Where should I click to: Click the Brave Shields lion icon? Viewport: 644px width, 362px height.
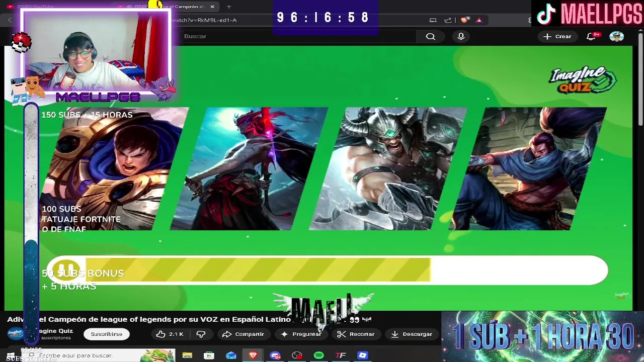click(465, 20)
